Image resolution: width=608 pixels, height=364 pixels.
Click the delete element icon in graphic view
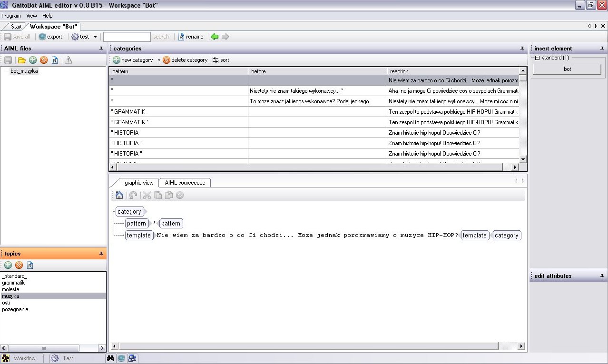(180, 195)
